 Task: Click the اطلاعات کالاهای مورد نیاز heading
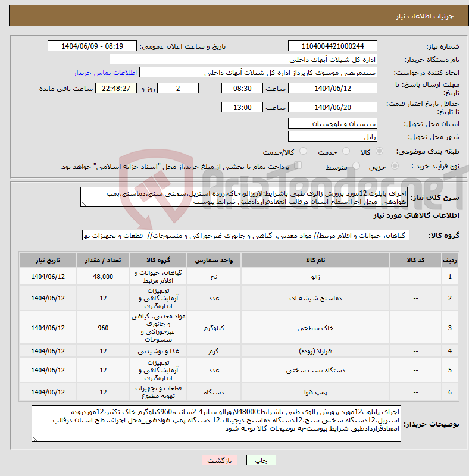click(x=416, y=215)
